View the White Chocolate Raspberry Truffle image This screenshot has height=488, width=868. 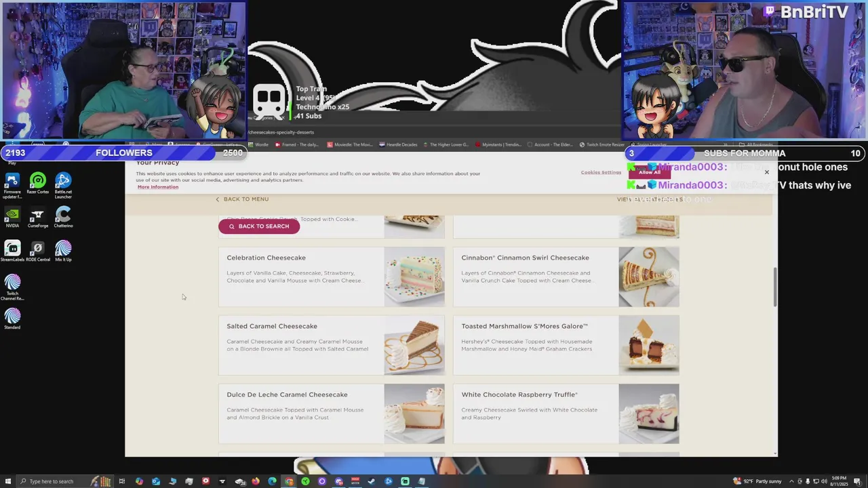tap(649, 413)
